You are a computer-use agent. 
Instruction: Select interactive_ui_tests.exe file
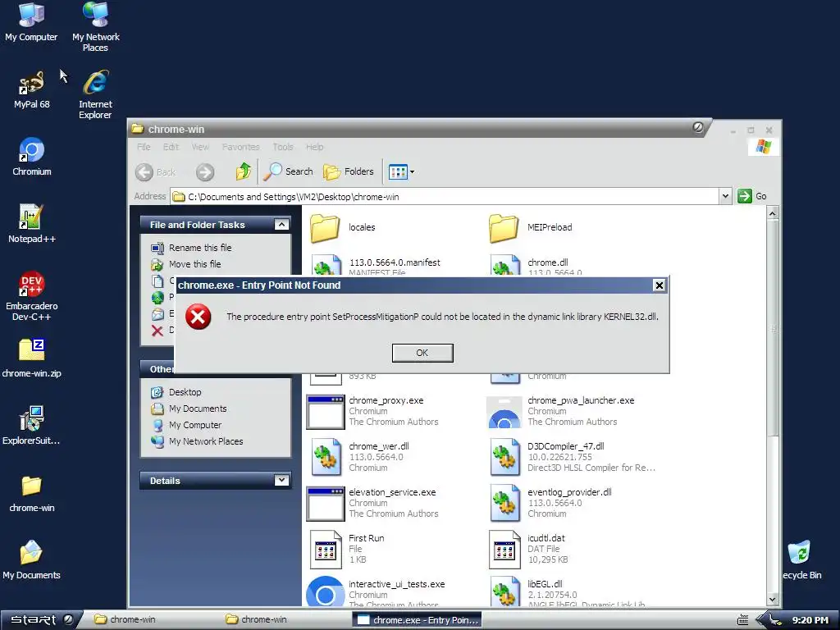(376, 592)
